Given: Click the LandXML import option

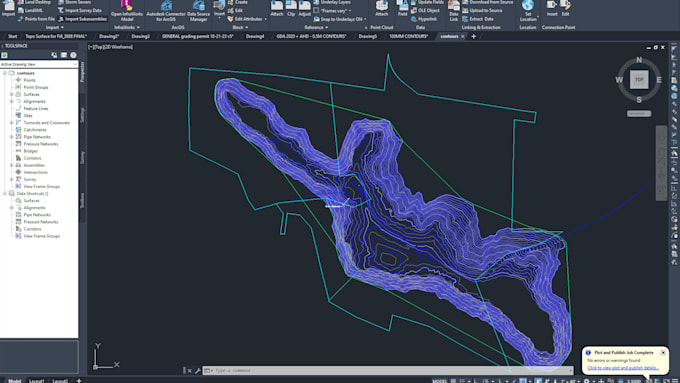Looking at the screenshot, I should [30, 10].
